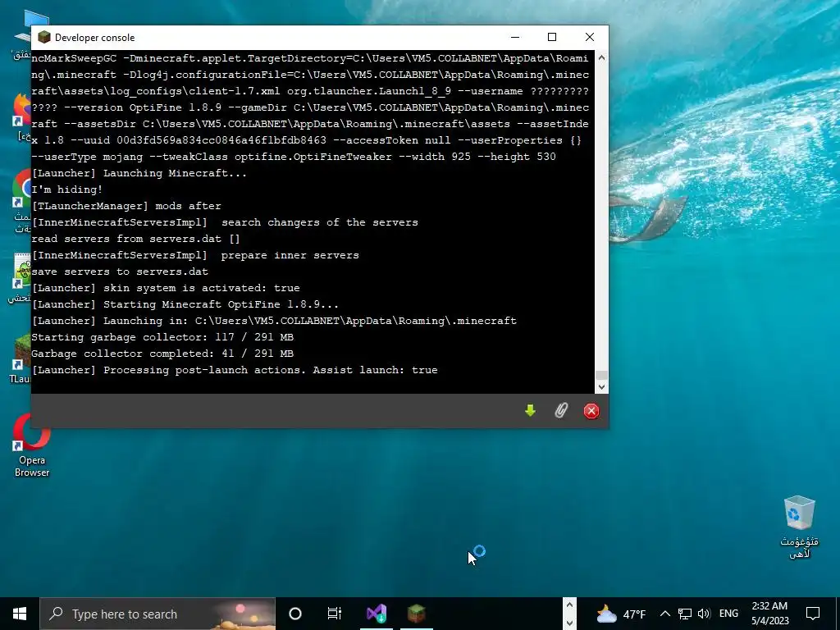The image size is (840, 630).
Task: Maximize the Developer console window
Action: [552, 37]
